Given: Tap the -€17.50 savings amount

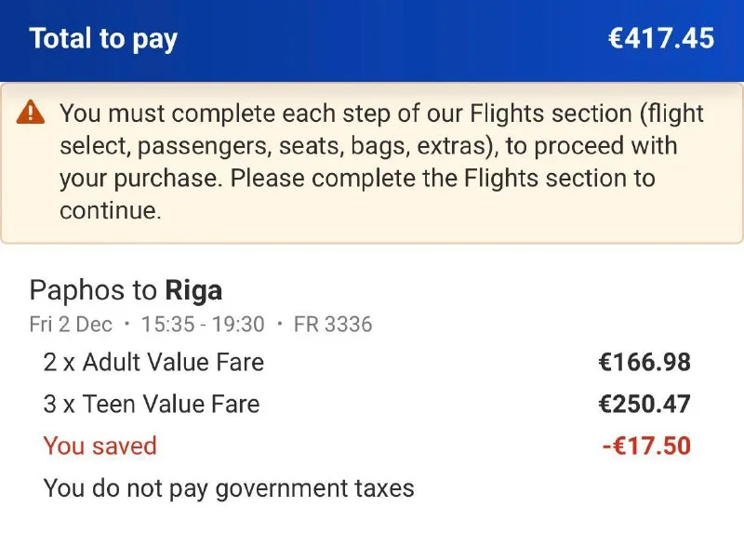Looking at the screenshot, I should coord(646,447).
